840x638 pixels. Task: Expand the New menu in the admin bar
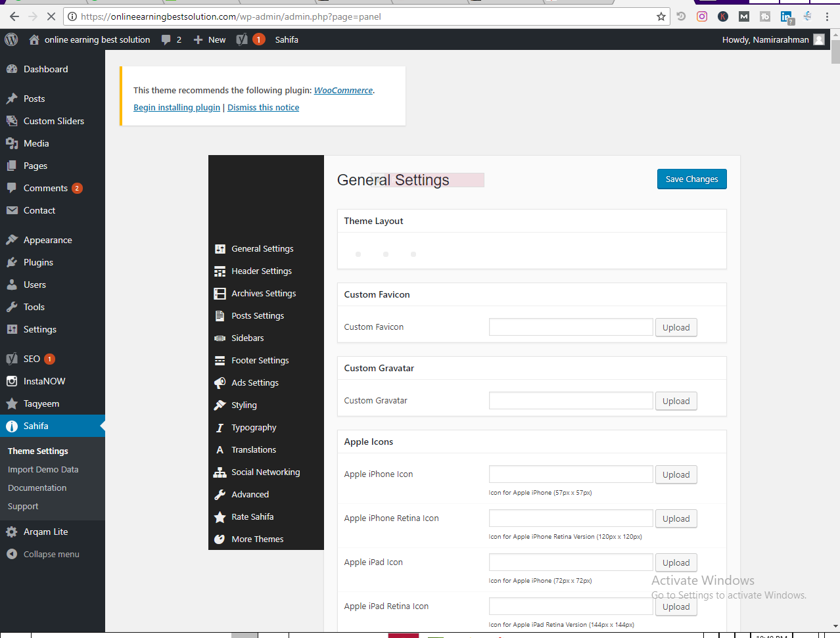click(x=209, y=39)
